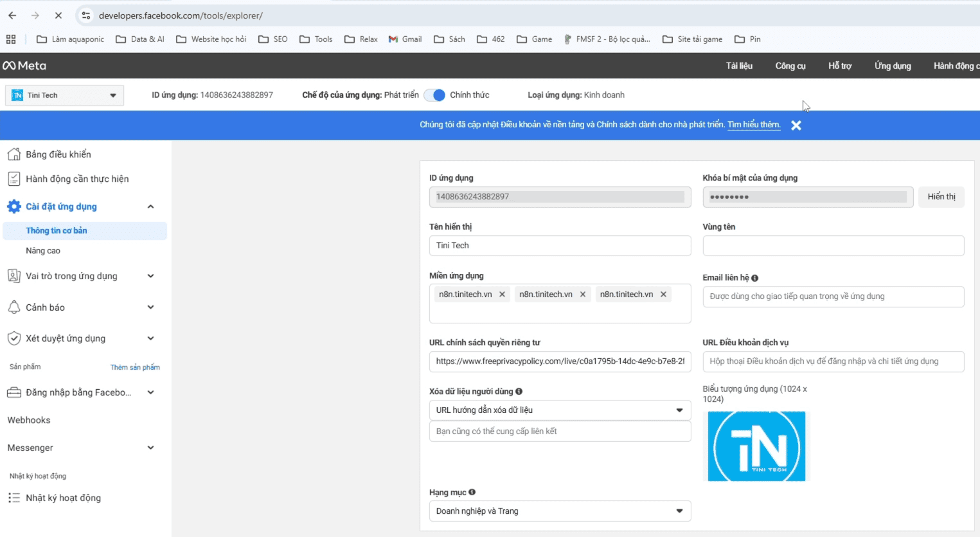Open the Data & AI bookmark folder
The height and width of the screenshot is (537, 980).
[140, 39]
